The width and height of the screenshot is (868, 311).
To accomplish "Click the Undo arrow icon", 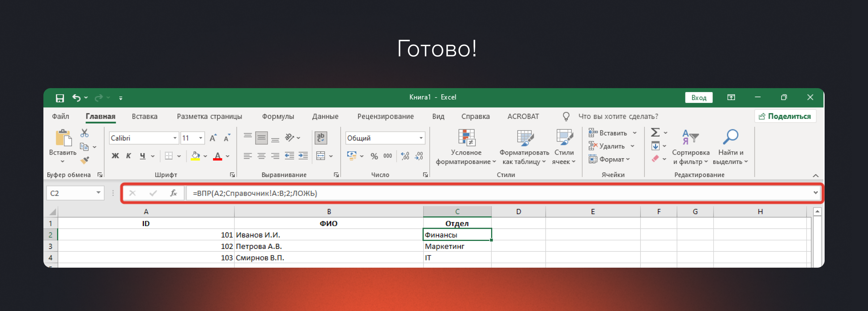I will [76, 98].
